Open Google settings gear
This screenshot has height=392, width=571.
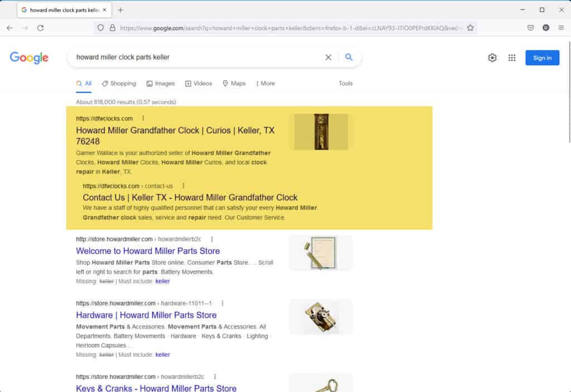click(492, 57)
